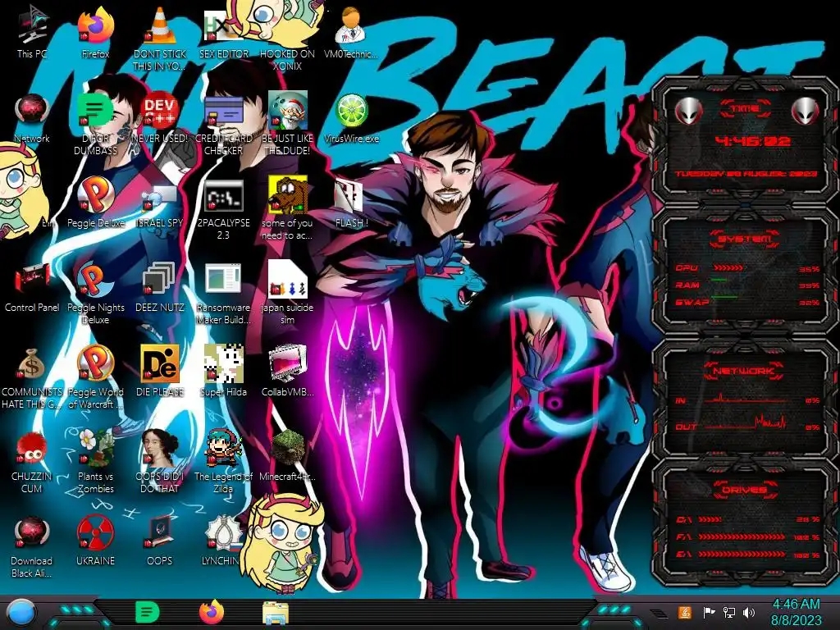Click the CPU usage bar in widget
The height and width of the screenshot is (630, 840).
[728, 267]
